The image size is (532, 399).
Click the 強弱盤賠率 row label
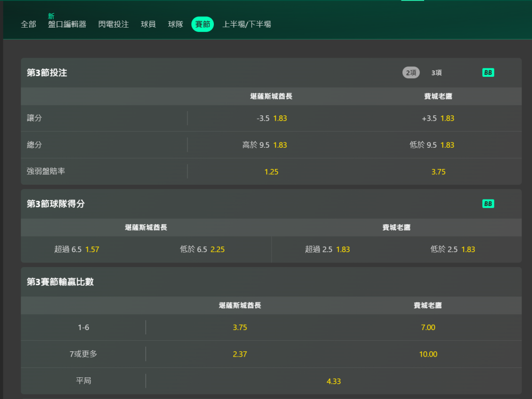46,171
